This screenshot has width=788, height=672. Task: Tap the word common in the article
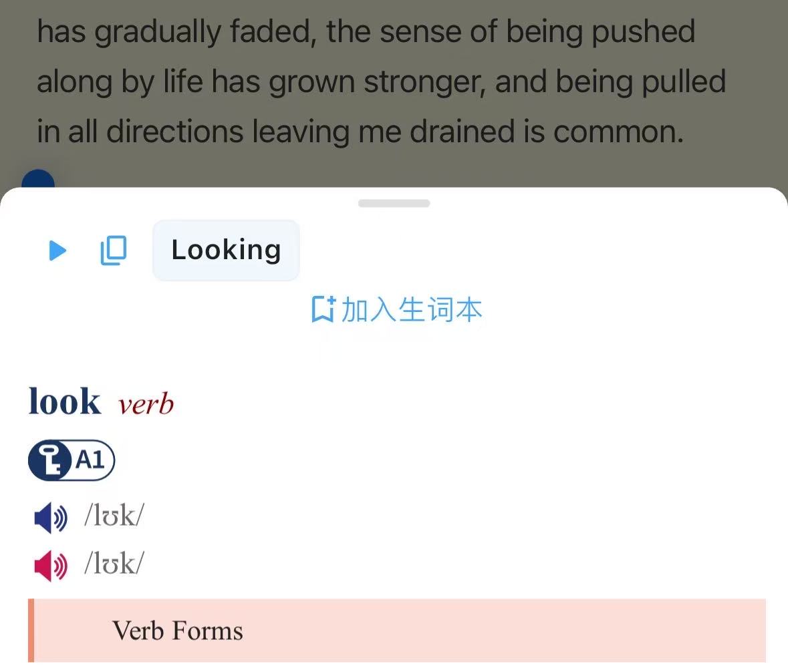(x=618, y=132)
